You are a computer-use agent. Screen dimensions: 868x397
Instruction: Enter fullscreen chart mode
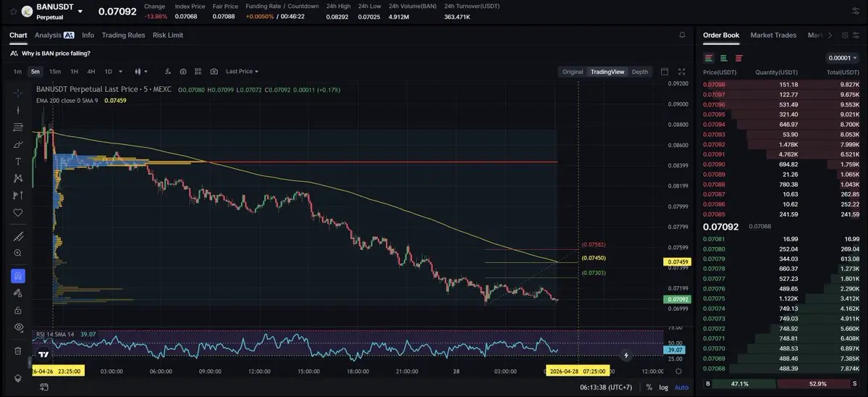(681, 72)
